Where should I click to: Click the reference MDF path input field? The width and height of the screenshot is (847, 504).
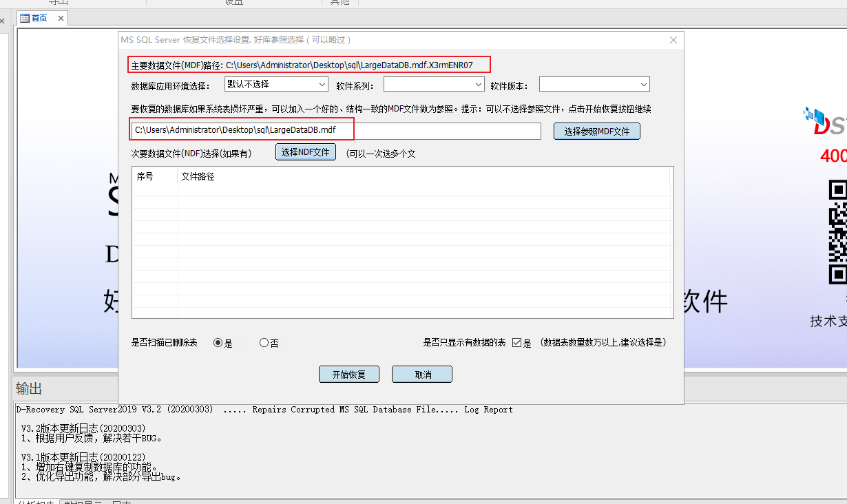tap(336, 130)
